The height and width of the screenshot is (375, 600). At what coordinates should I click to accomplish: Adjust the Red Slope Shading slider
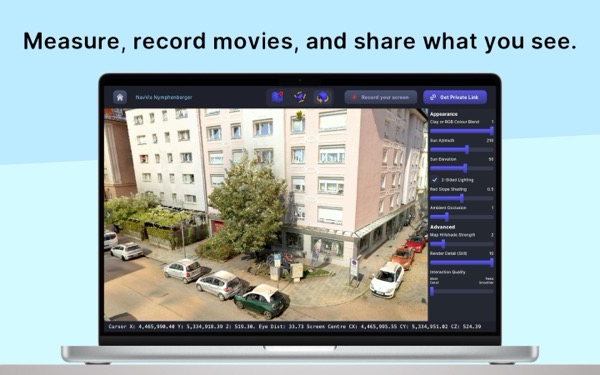[461, 198]
